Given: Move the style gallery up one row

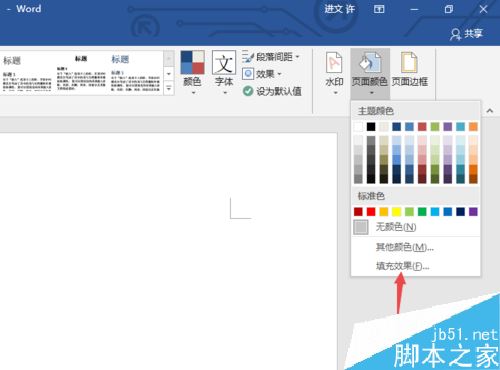Looking at the screenshot, I should 169,59.
